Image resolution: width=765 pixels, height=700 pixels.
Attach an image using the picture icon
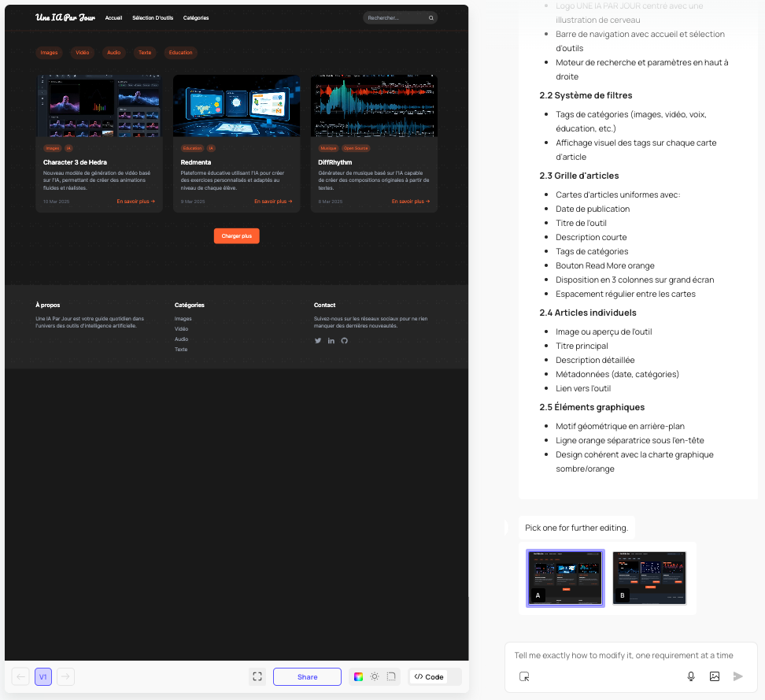(715, 676)
